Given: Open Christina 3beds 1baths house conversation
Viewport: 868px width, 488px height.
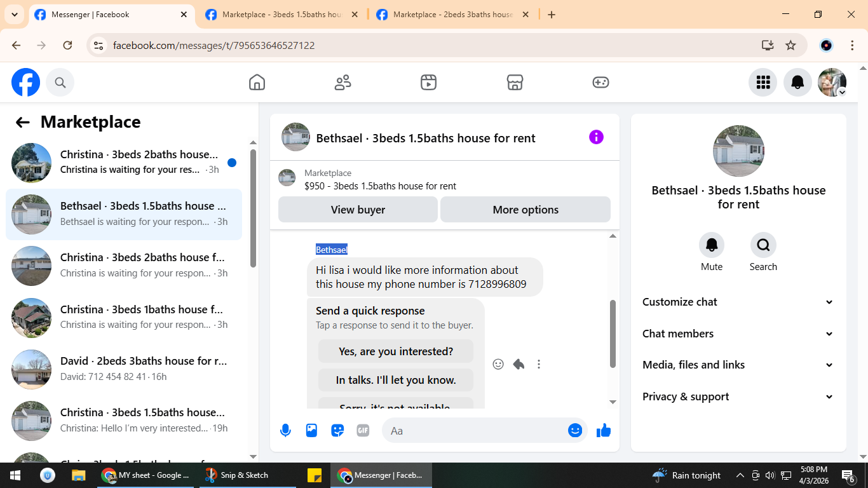Looking at the screenshot, I should pos(124,317).
